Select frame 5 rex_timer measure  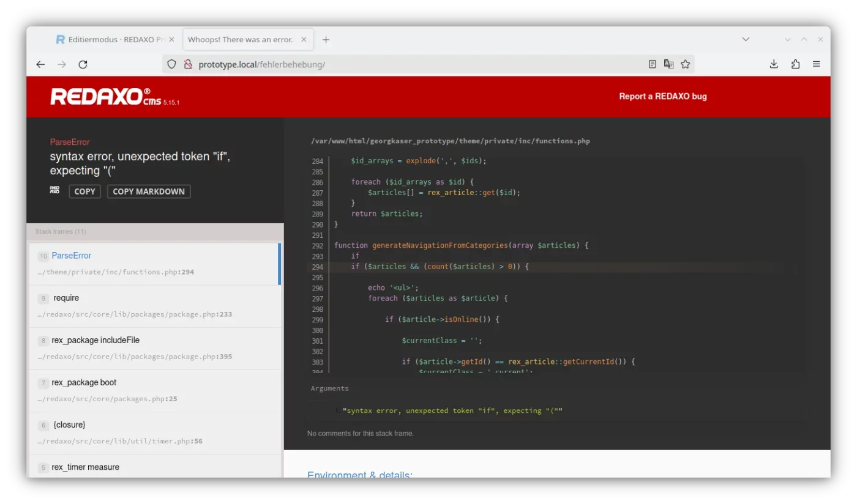point(155,466)
